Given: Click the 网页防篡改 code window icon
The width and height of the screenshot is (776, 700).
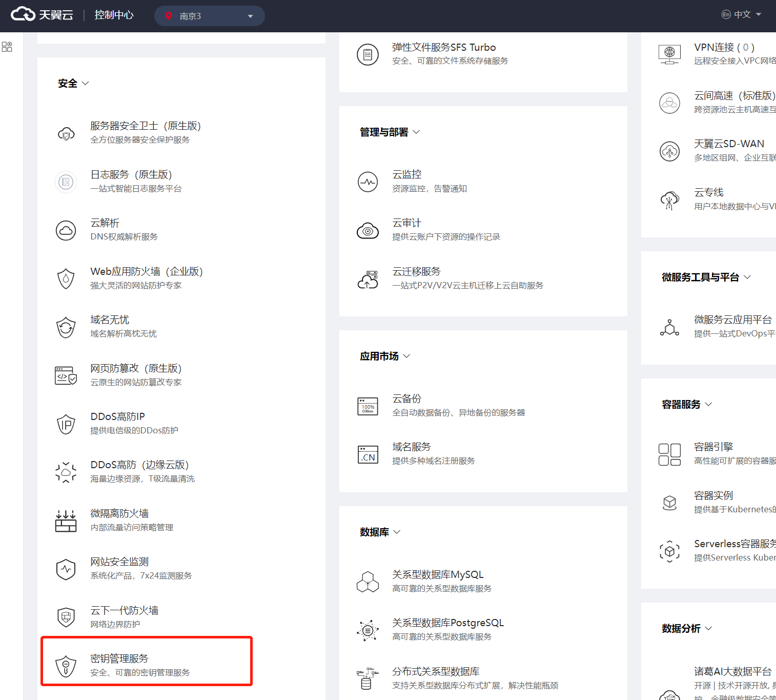Looking at the screenshot, I should [66, 375].
